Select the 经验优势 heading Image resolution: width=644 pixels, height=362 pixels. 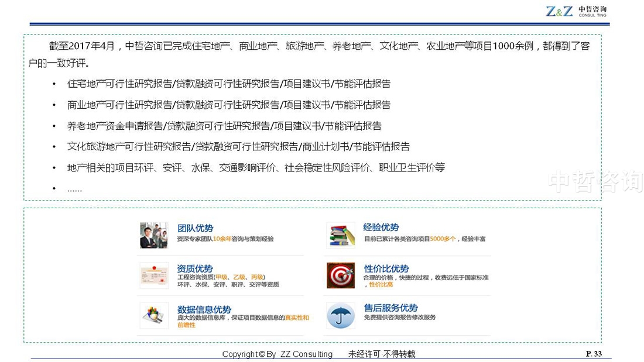coord(381,227)
